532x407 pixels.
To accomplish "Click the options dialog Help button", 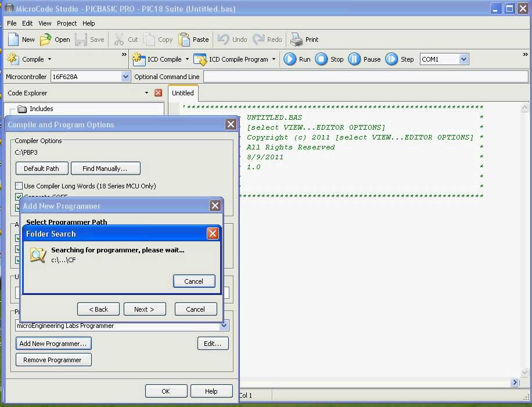I will [211, 391].
